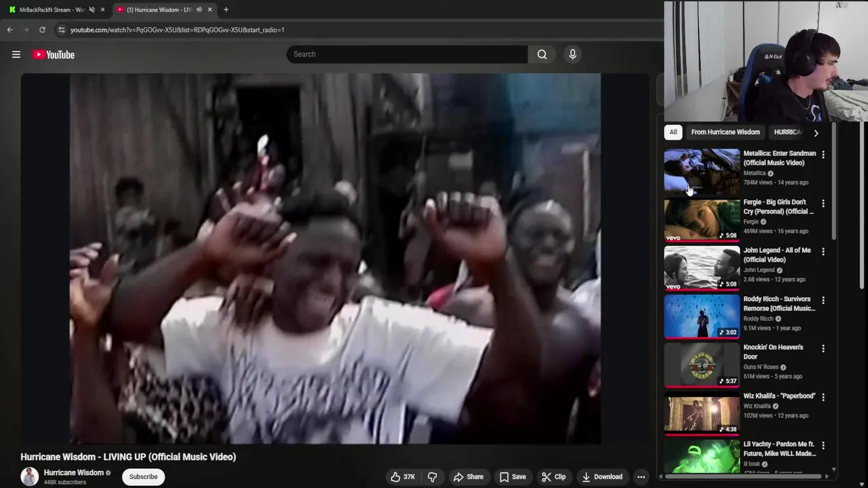
Task: Open title Metallica: Enter Sandman
Action: (x=779, y=158)
